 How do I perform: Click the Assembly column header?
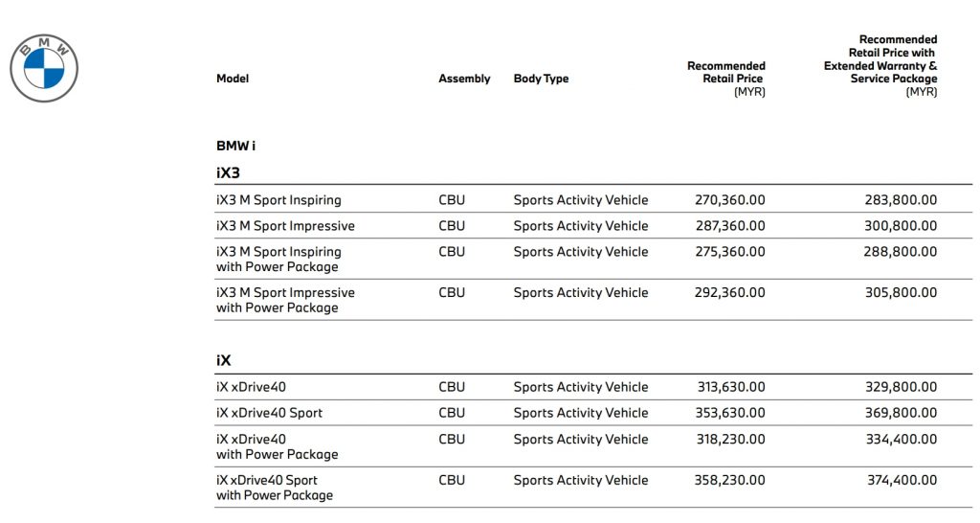pyautogui.click(x=464, y=79)
